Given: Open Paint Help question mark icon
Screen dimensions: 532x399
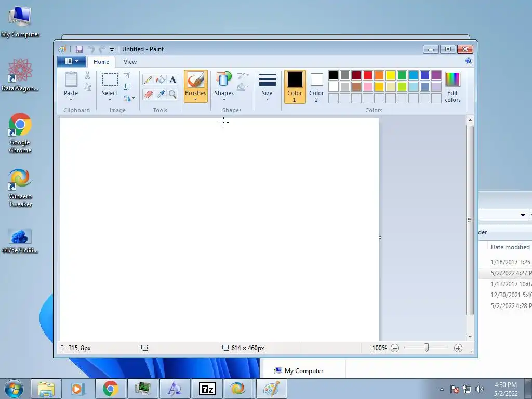Looking at the screenshot, I should pyautogui.click(x=469, y=61).
